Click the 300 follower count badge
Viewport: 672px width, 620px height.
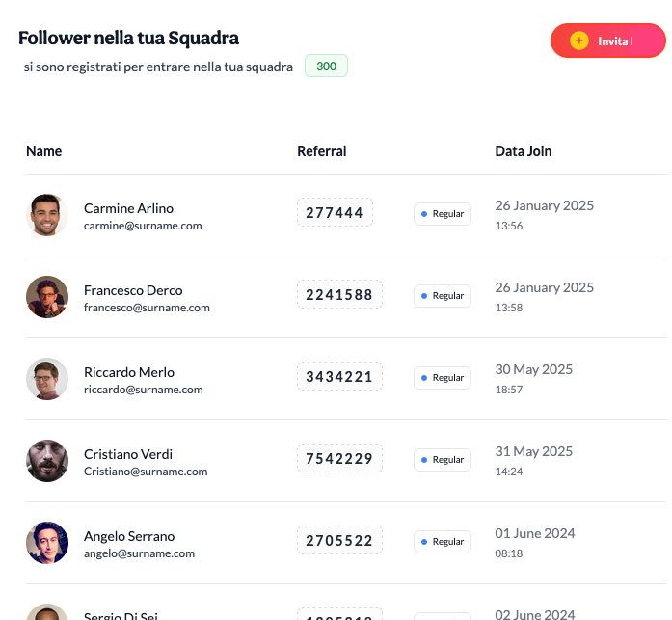326,66
